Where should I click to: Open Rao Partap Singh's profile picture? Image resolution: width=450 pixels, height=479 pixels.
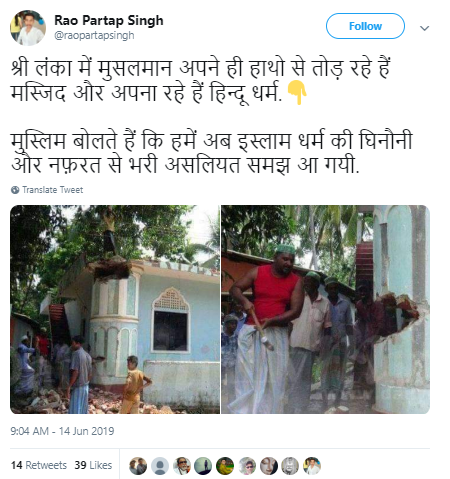28,28
